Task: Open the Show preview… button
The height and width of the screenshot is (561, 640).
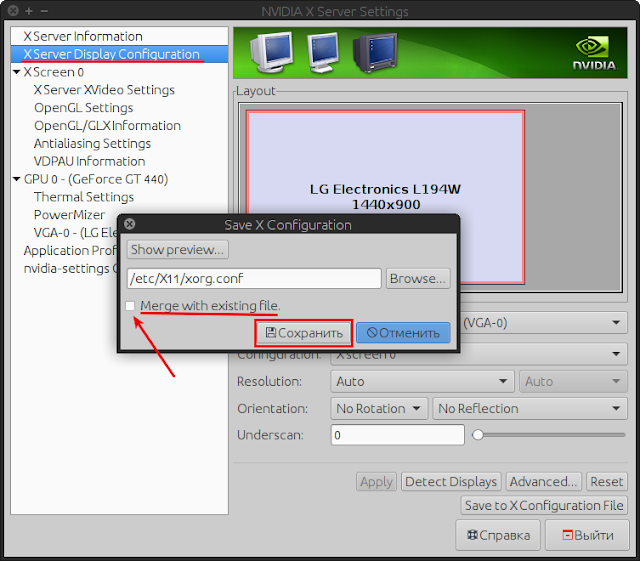Action: tap(177, 249)
